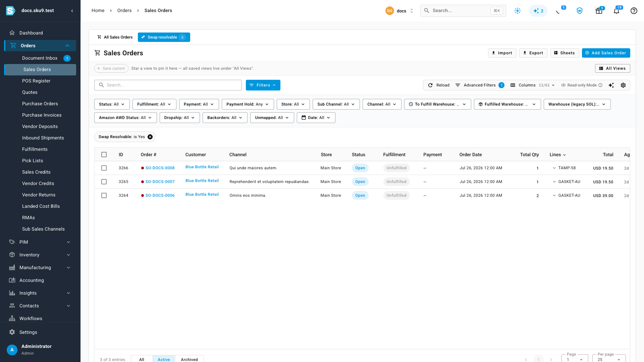This screenshot has width=644, height=362.
Task: Click the snowflake-style icon in the top bar
Action: 518,11
